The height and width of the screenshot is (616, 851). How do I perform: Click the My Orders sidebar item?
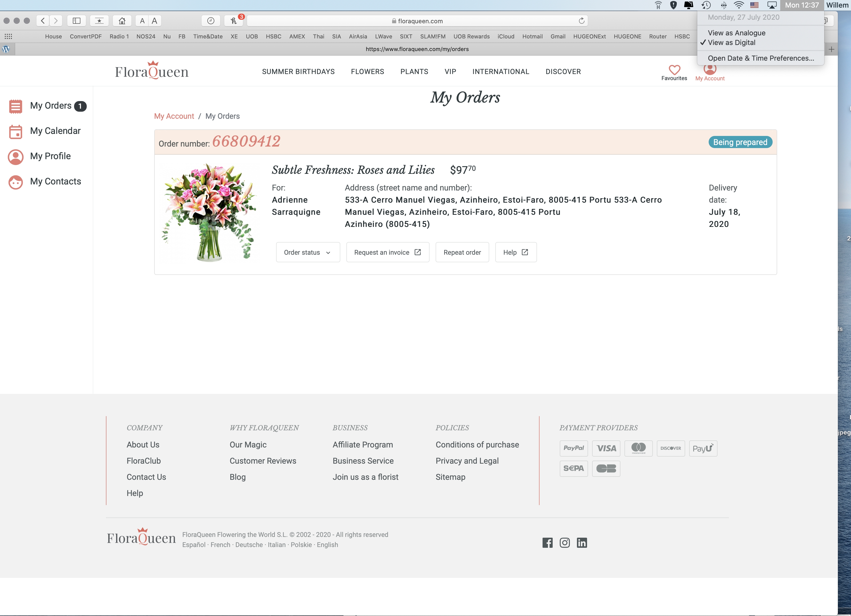51,106
